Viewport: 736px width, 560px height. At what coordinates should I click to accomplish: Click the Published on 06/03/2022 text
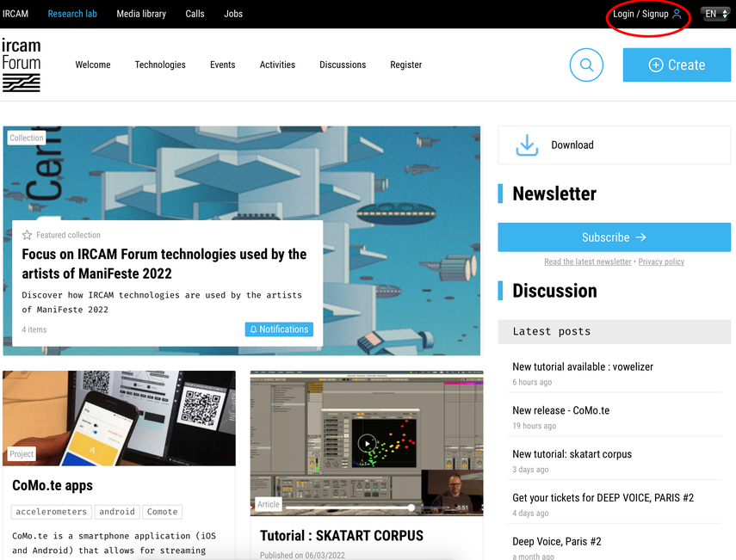pos(302,555)
